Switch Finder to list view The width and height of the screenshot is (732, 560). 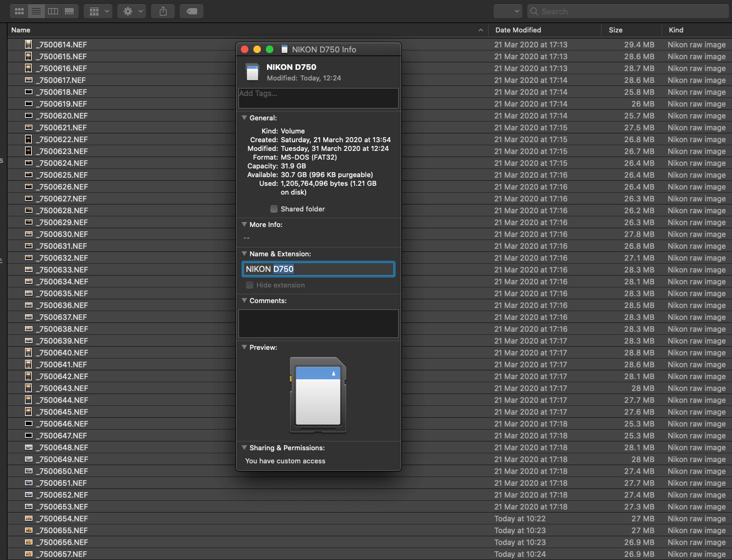pos(36,11)
